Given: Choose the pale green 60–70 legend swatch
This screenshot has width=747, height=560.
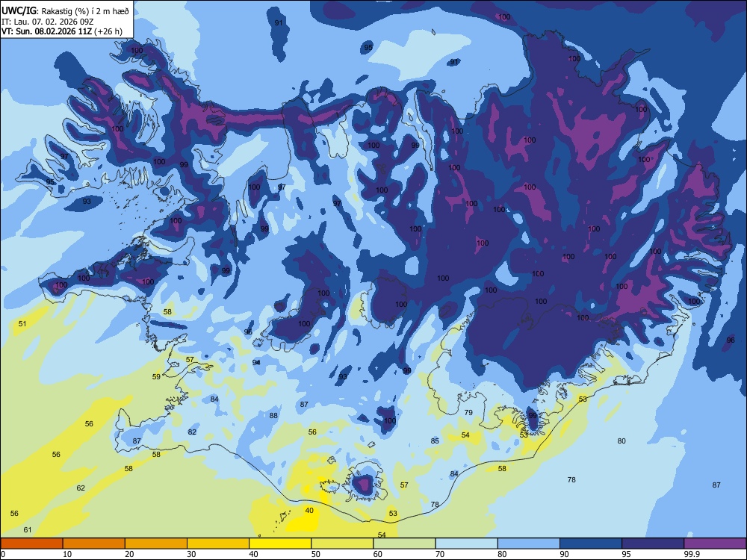Looking at the screenshot, I should (404, 544).
